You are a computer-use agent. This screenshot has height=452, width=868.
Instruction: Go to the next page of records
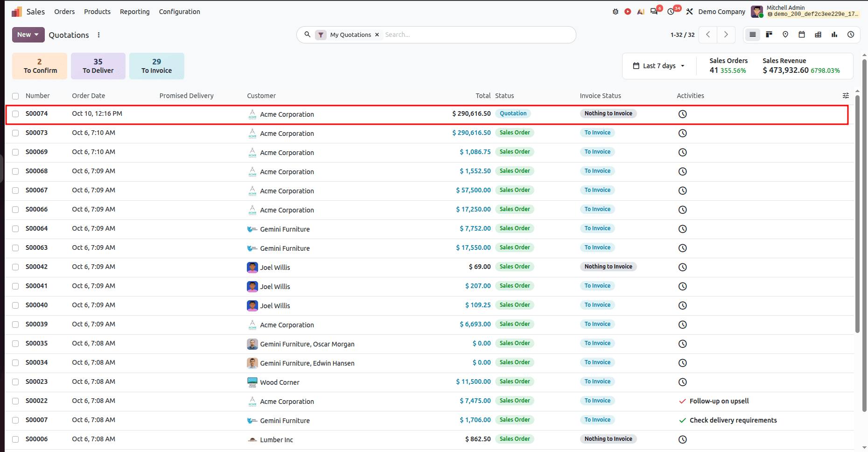coord(726,35)
